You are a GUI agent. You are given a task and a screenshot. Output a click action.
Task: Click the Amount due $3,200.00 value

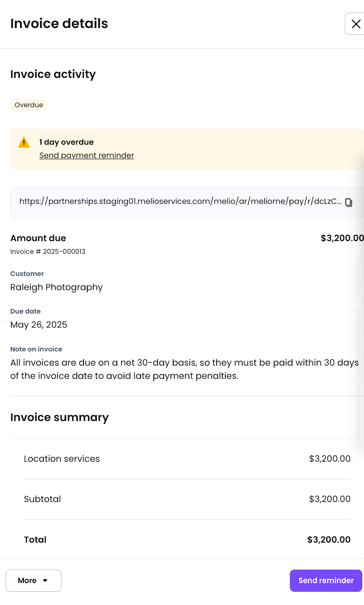coord(342,238)
